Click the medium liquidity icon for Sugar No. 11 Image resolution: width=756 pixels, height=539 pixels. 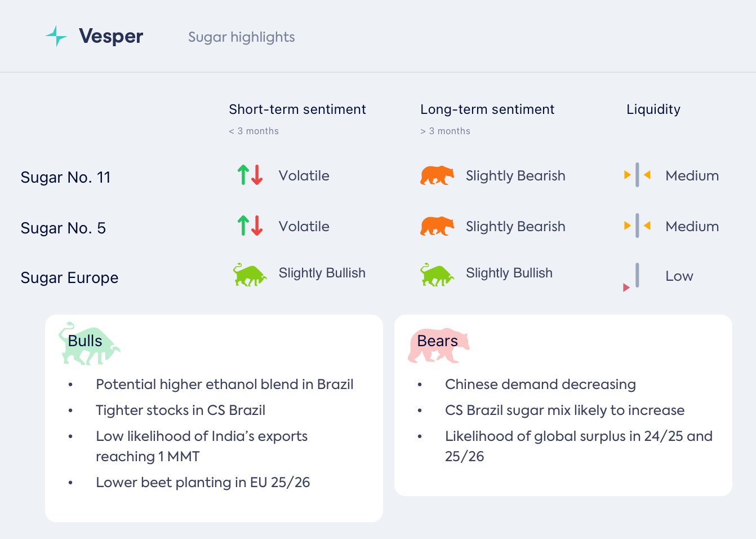point(637,175)
